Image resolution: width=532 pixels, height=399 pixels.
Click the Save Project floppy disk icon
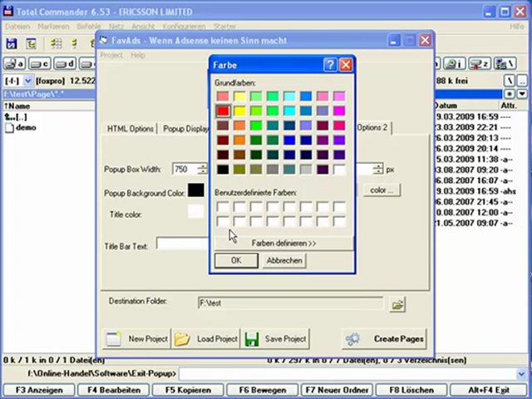[x=252, y=339]
